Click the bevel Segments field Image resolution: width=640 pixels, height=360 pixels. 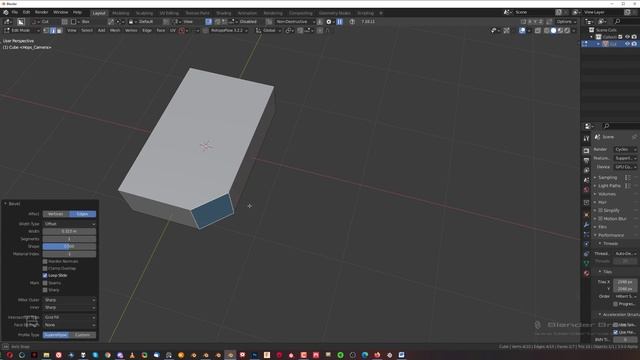coord(69,239)
